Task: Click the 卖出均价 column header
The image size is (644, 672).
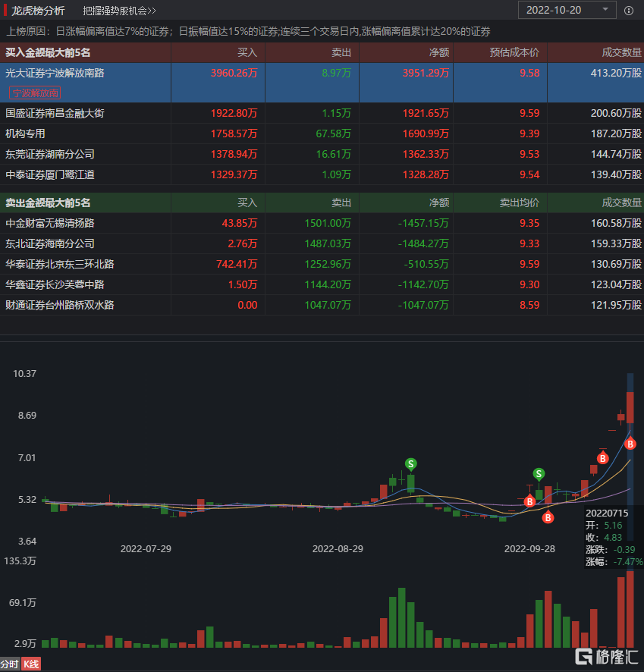Action: click(x=520, y=203)
